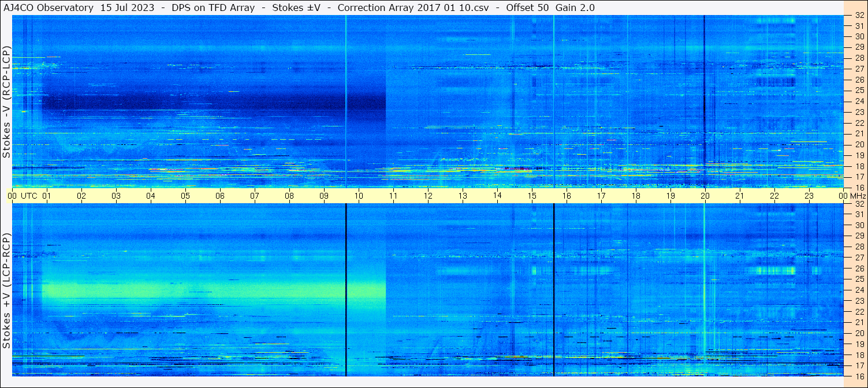The image size is (868, 388).
Task: Select the 20 hour mark on the time axis
Action: (705, 196)
